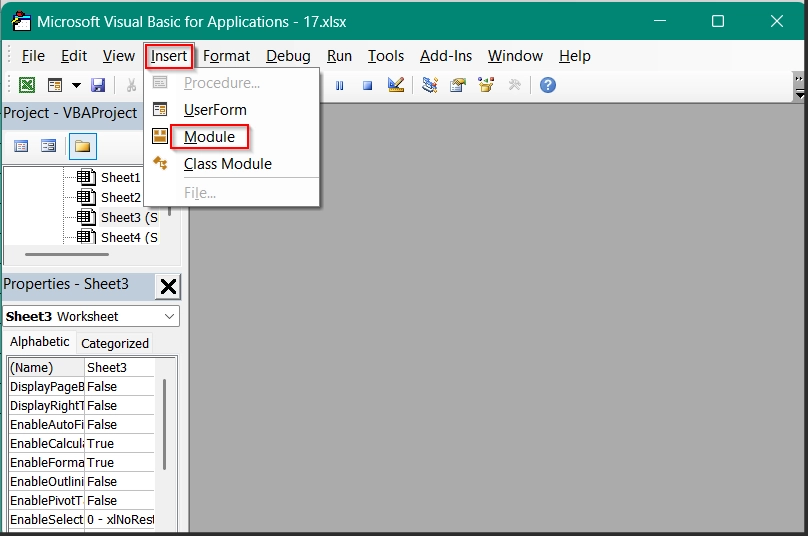Click the Module icon in Insert menu
This screenshot has width=808, height=536.
[x=160, y=136]
